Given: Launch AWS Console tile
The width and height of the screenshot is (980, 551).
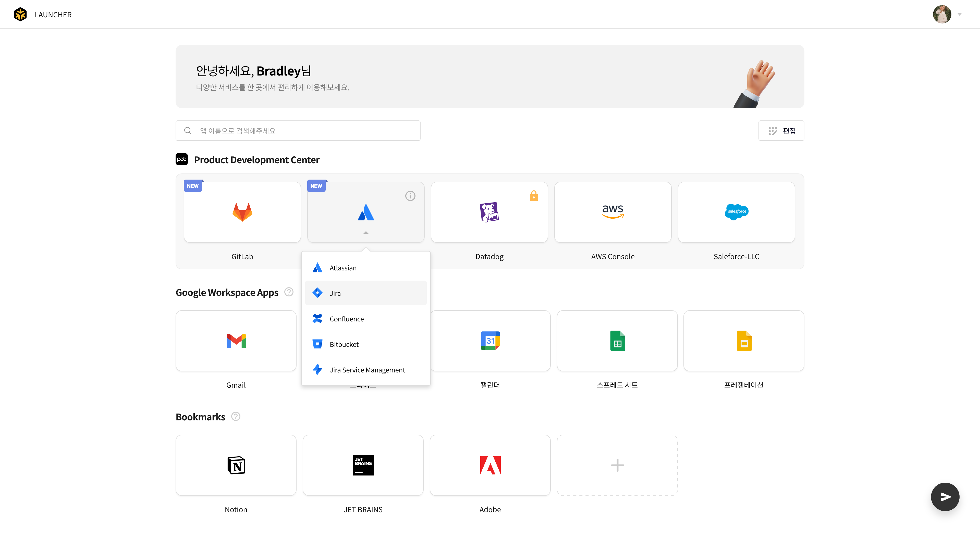Looking at the screenshot, I should coord(612,212).
